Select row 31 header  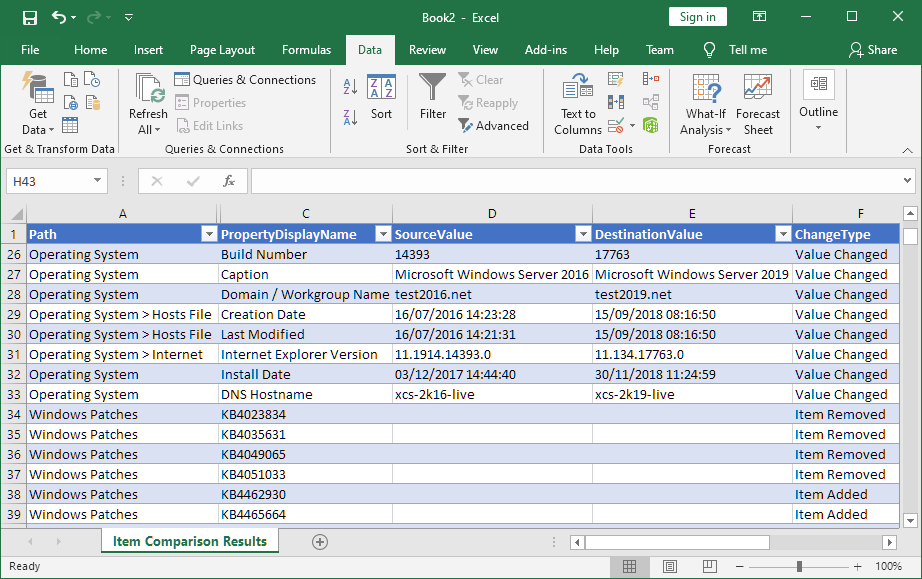14,354
